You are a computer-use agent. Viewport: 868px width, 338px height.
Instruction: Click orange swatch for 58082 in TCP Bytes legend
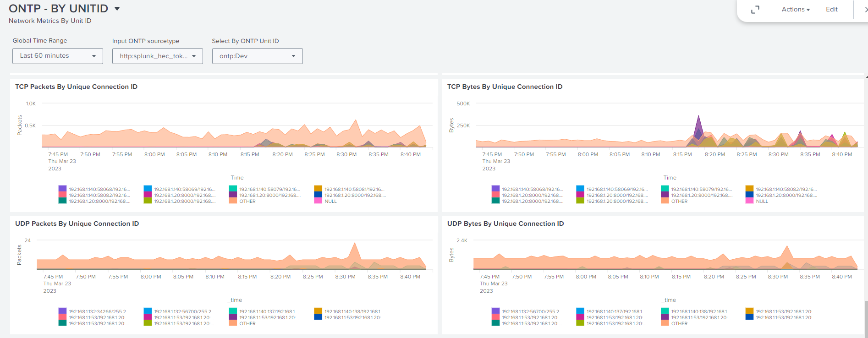tap(749, 189)
